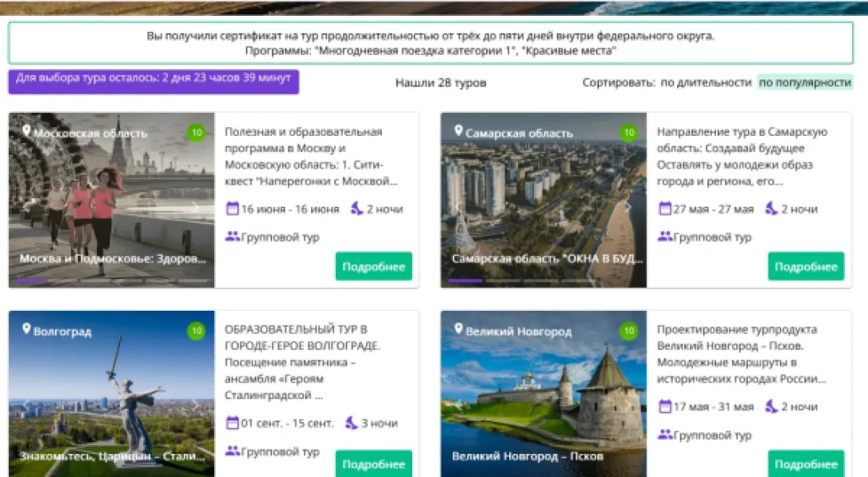Sort tours by popularity (по популярности)
Viewport: 868px width, 477px height.
(x=805, y=83)
